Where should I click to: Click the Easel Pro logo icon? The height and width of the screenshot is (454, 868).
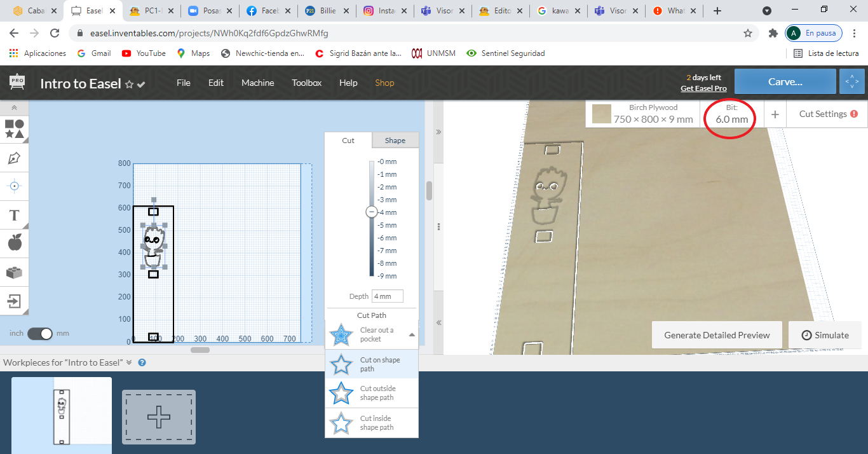click(x=17, y=82)
